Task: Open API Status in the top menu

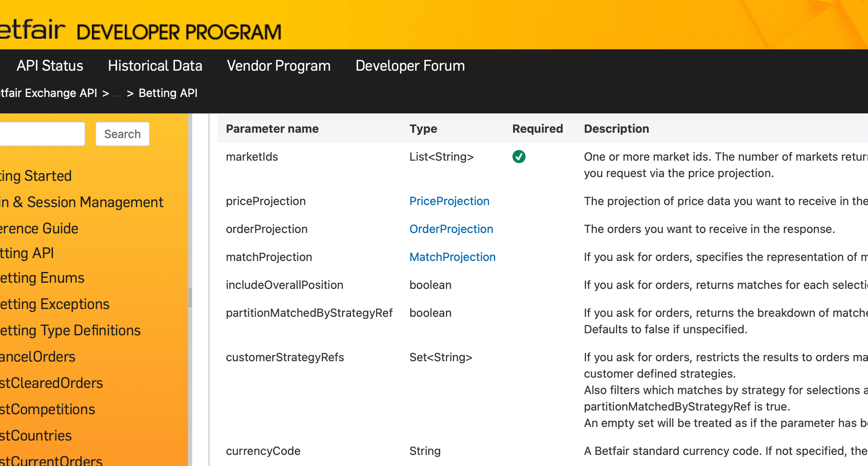Action: tap(50, 66)
